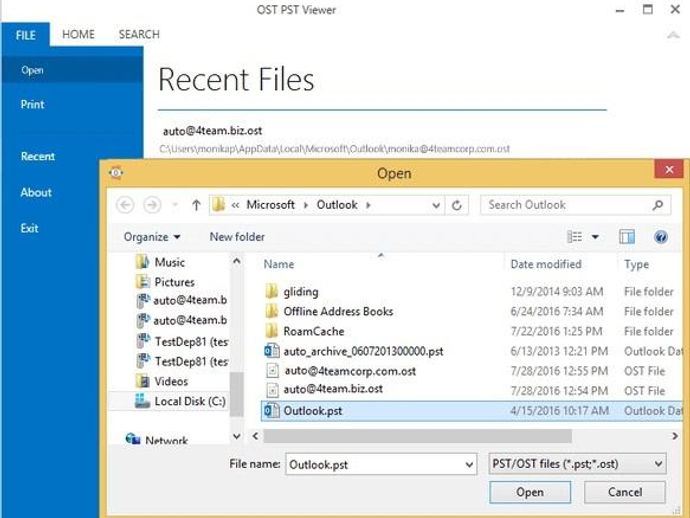
Task: Switch to the SEARCH tab
Action: [x=139, y=34]
